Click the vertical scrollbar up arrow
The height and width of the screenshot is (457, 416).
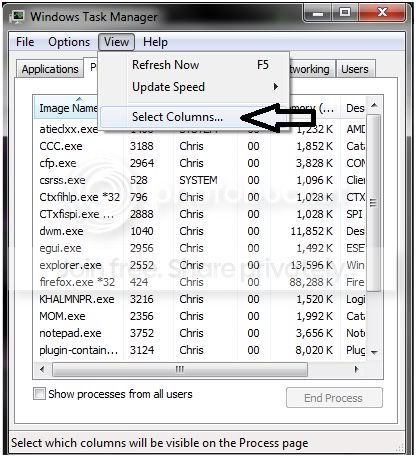[374, 105]
